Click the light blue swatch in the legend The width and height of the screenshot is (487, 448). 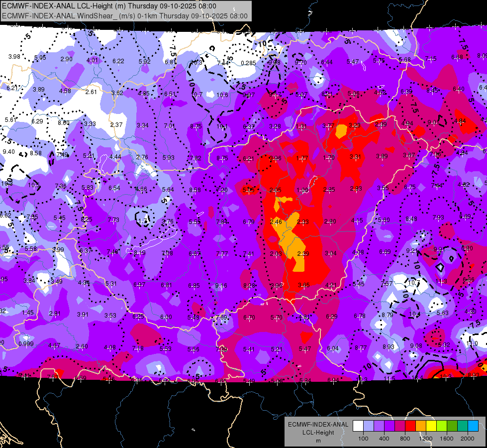369,426
